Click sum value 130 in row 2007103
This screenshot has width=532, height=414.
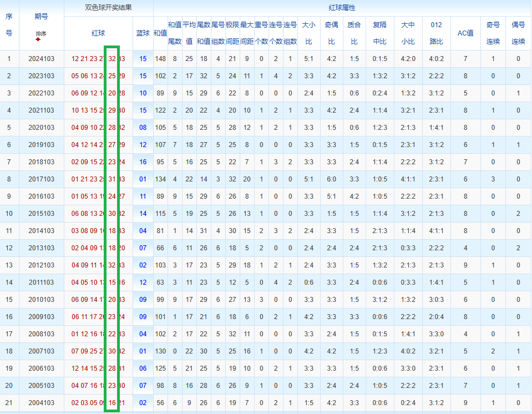tap(160, 351)
